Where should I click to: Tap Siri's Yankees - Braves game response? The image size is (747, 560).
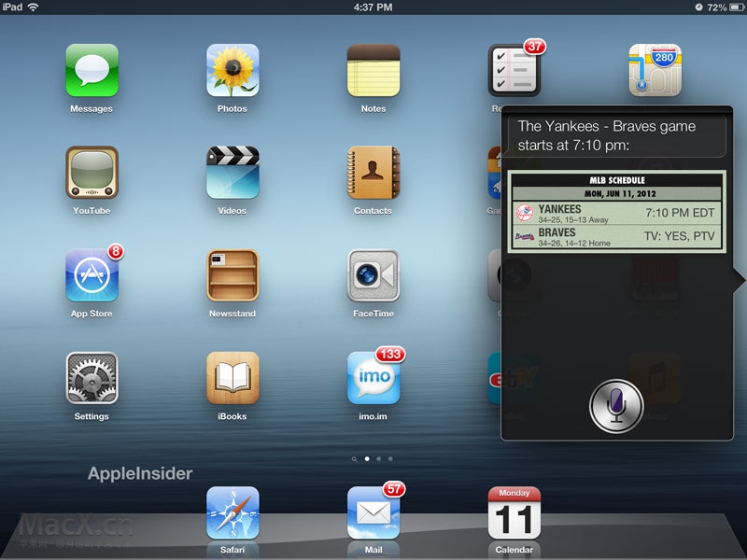(616, 135)
